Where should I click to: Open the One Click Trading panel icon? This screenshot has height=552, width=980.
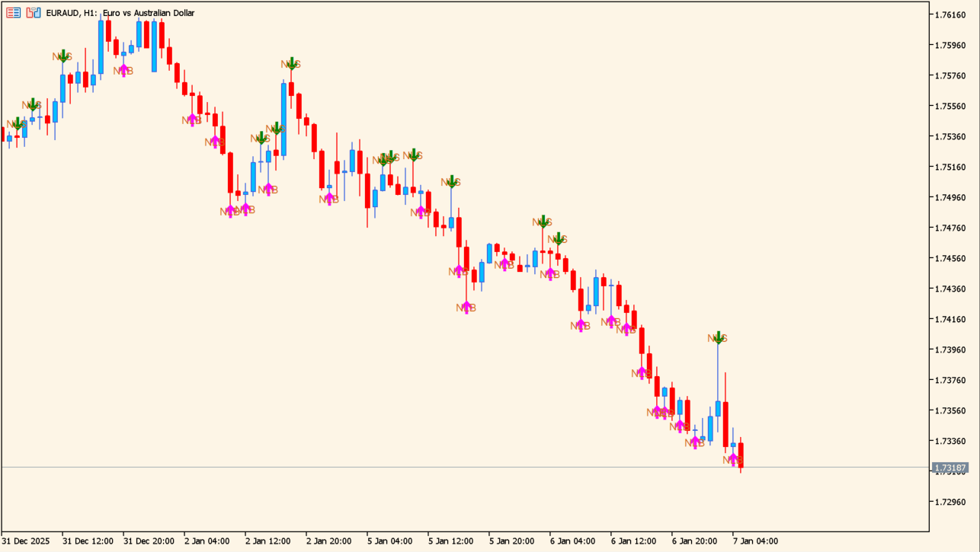(14, 13)
